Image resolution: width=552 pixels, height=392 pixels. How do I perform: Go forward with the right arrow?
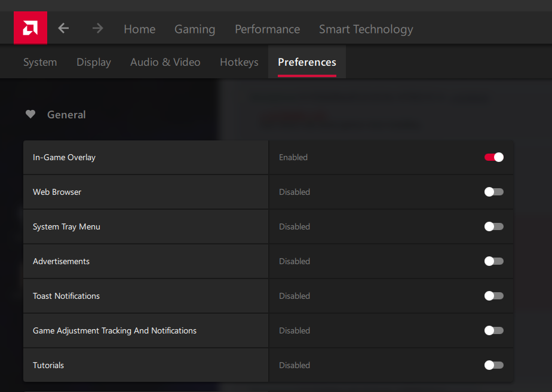point(97,28)
